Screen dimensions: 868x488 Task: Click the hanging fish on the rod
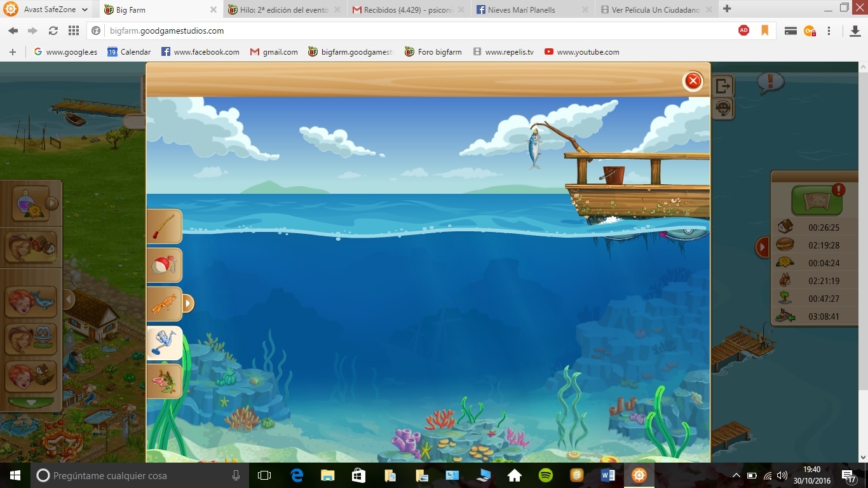(x=534, y=148)
